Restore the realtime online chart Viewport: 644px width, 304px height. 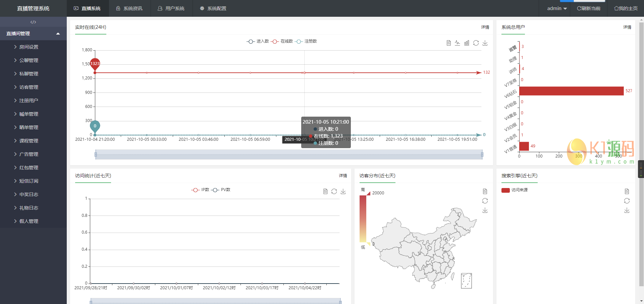pyautogui.click(x=476, y=43)
